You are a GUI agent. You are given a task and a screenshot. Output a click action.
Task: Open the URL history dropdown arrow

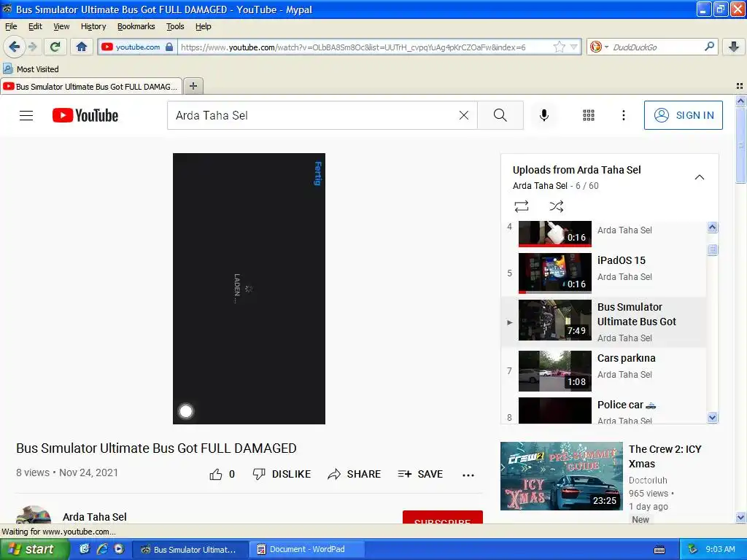tap(574, 47)
